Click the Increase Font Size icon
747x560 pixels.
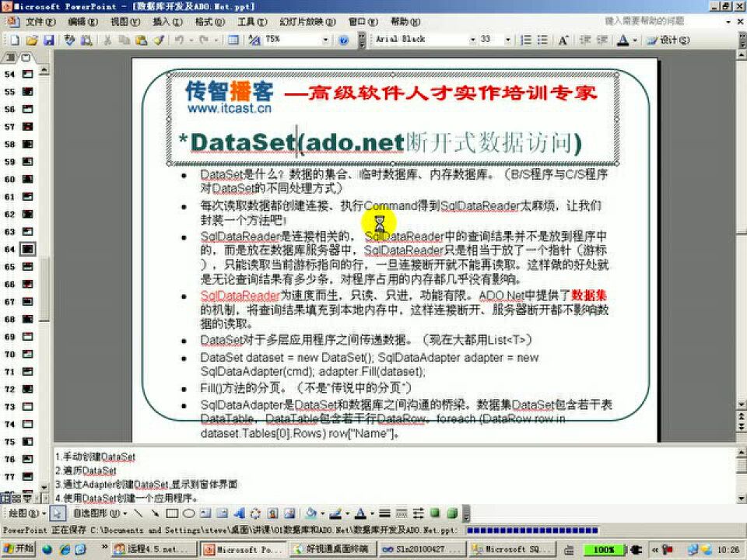pos(563,40)
